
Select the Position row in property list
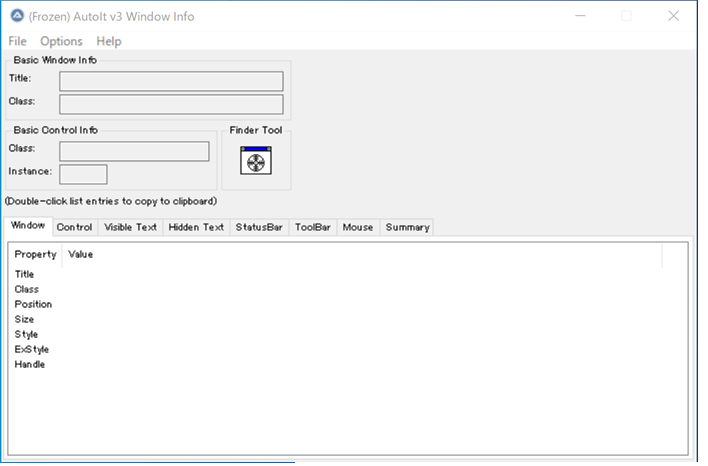(x=348, y=304)
